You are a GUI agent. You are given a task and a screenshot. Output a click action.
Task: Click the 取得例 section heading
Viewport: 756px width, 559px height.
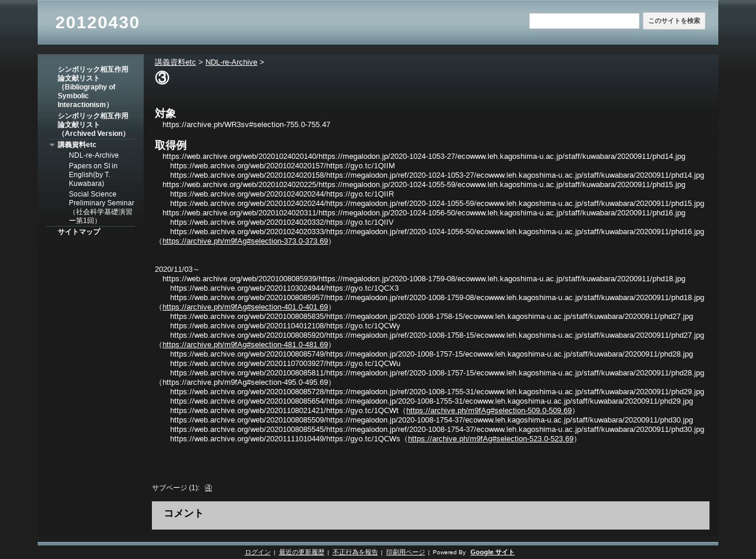(x=171, y=145)
